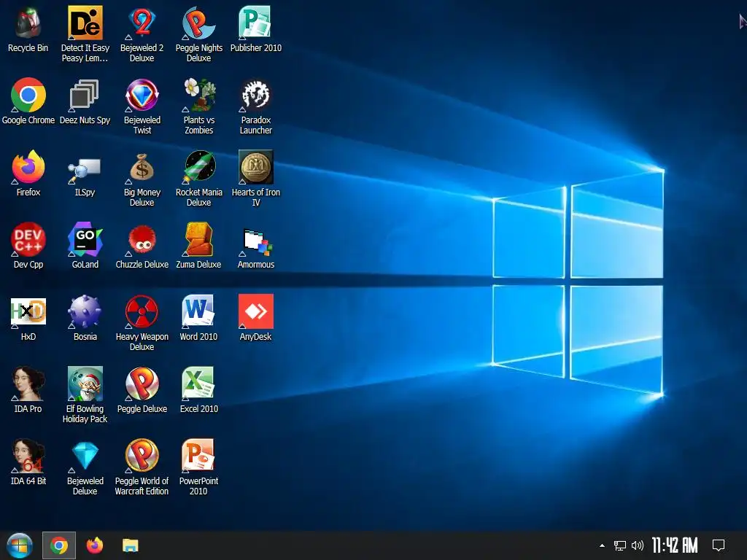Select the Bosnia desktop shortcut

85,318
